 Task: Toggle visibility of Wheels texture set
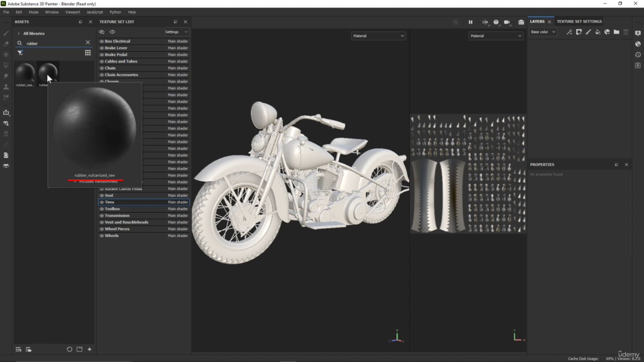click(x=102, y=236)
